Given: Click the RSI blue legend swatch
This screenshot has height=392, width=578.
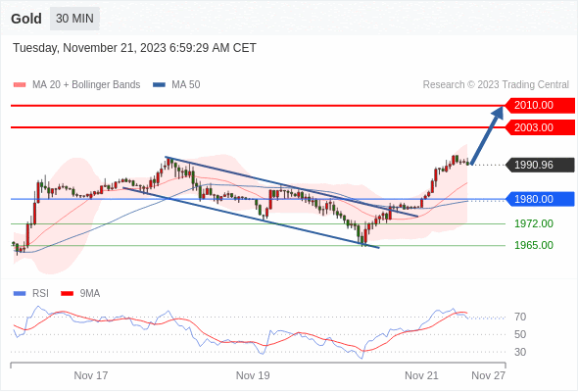Looking at the screenshot, I should (x=20, y=294).
